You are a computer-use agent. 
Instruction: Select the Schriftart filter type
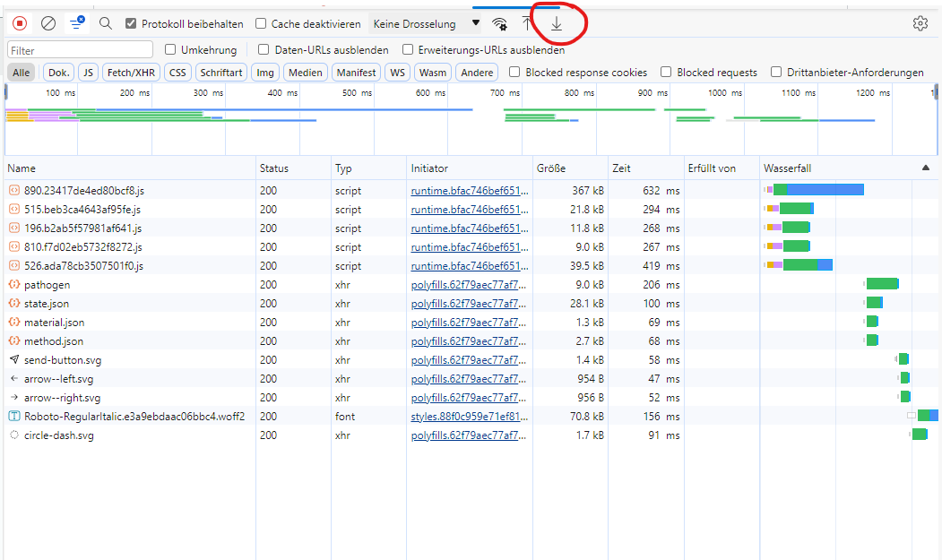[220, 73]
